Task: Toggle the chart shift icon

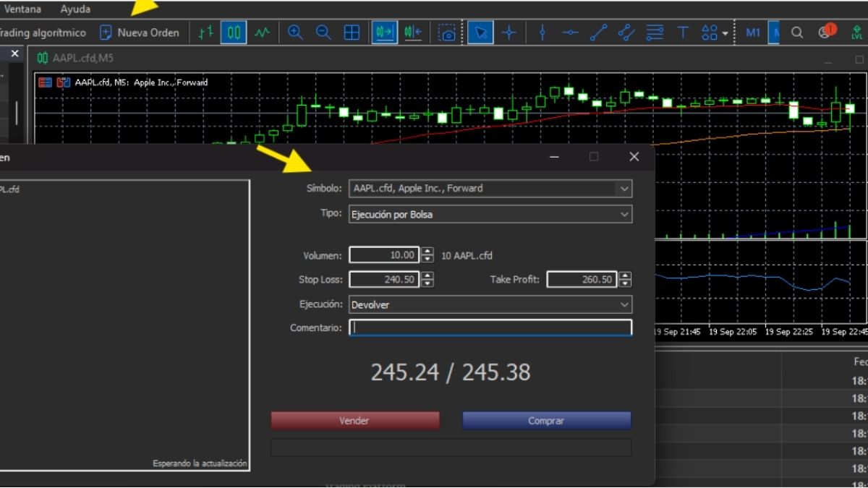Action: pos(413,33)
